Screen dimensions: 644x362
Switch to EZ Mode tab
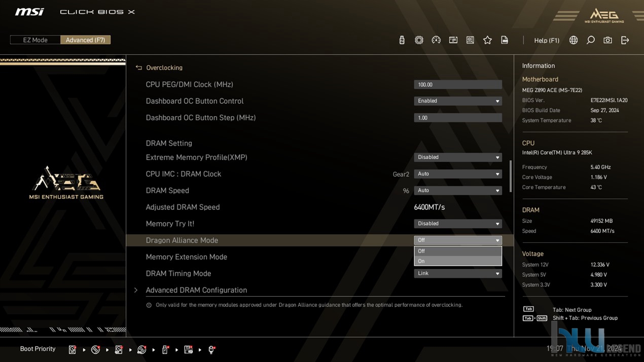pyautogui.click(x=35, y=40)
